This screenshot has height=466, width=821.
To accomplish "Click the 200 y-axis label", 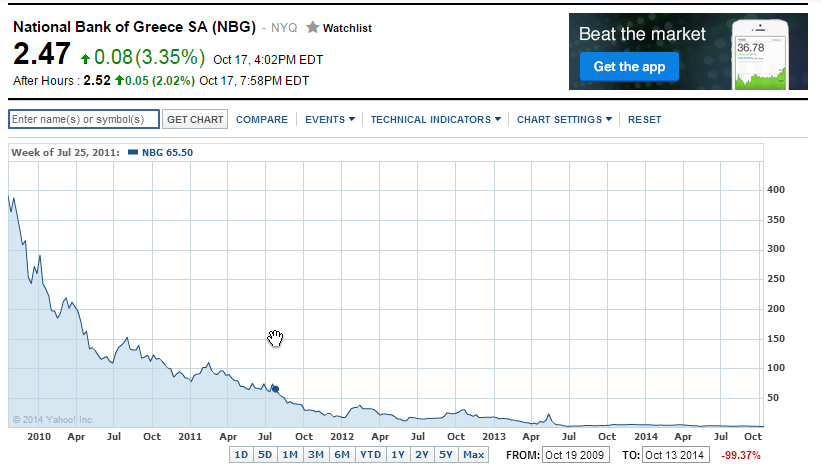I will coord(775,308).
